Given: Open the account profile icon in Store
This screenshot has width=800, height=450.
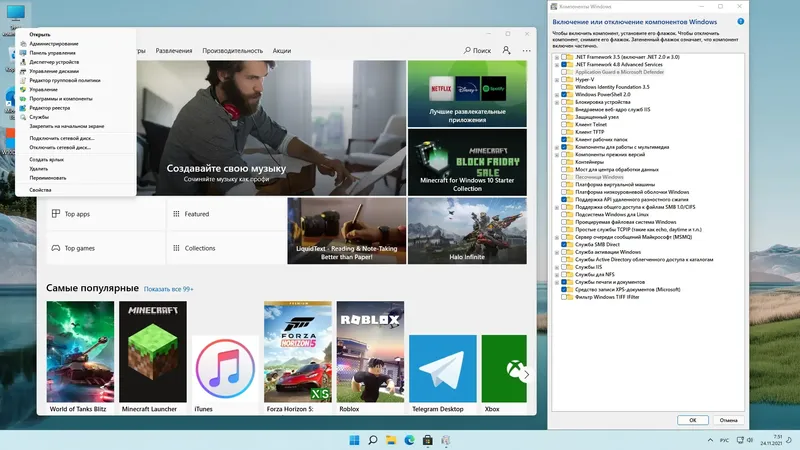Looking at the screenshot, I should [x=506, y=50].
